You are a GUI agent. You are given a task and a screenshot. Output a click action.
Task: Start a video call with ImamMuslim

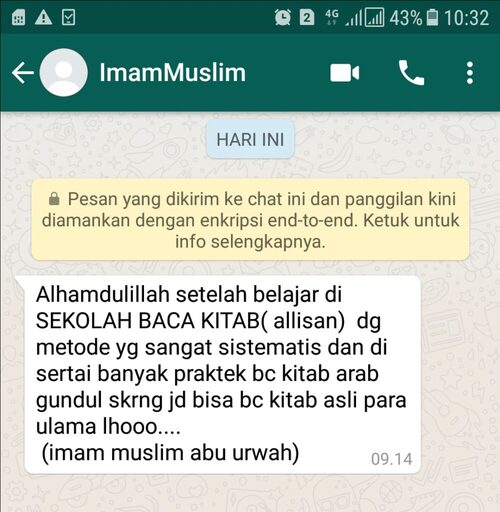[345, 73]
